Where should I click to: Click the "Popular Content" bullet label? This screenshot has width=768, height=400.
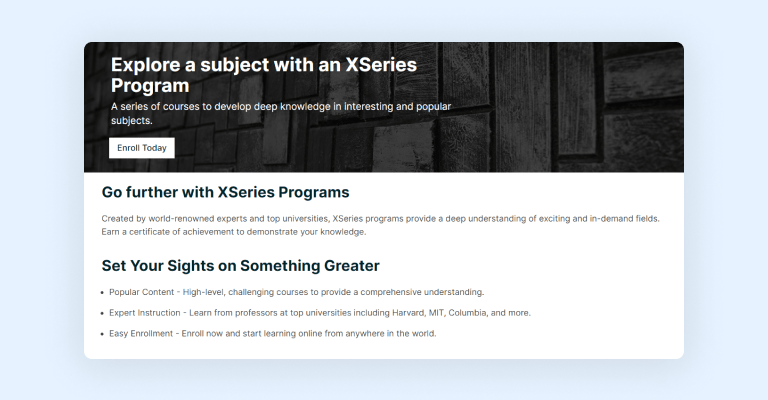click(142, 292)
